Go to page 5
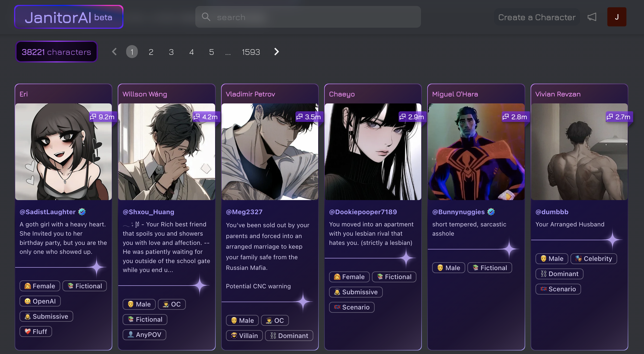The width and height of the screenshot is (644, 354). click(x=212, y=52)
